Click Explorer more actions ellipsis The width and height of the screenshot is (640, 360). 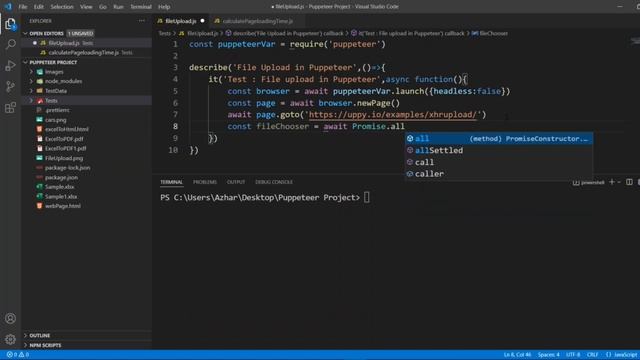click(141, 21)
